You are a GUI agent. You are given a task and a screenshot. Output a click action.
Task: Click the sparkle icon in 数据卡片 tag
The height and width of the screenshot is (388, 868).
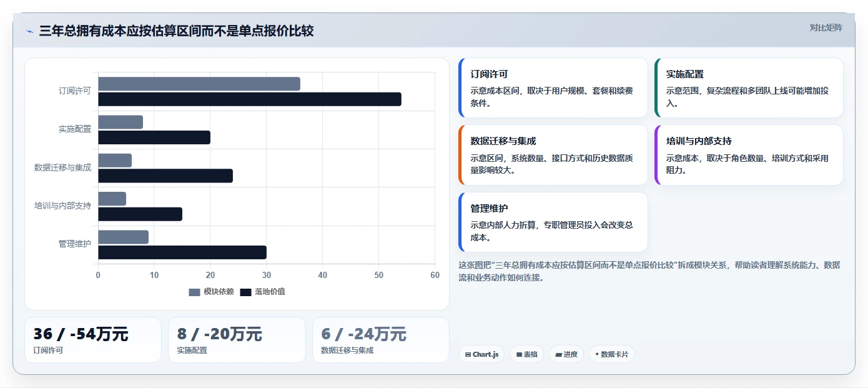[x=597, y=354]
